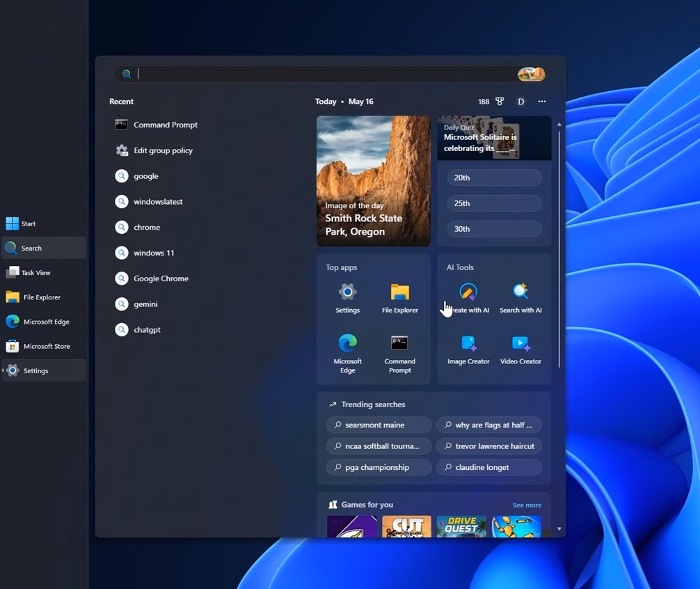The width and height of the screenshot is (700, 589).
Task: Launch Video Creator
Action: (520, 350)
